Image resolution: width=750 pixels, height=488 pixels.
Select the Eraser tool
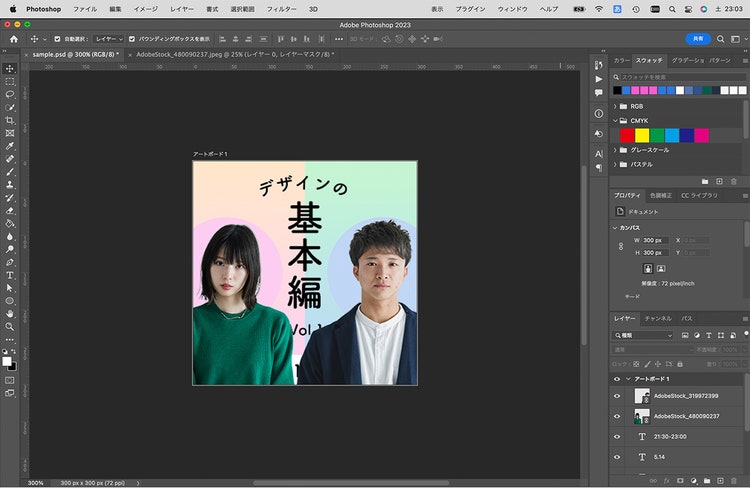pos(10,211)
